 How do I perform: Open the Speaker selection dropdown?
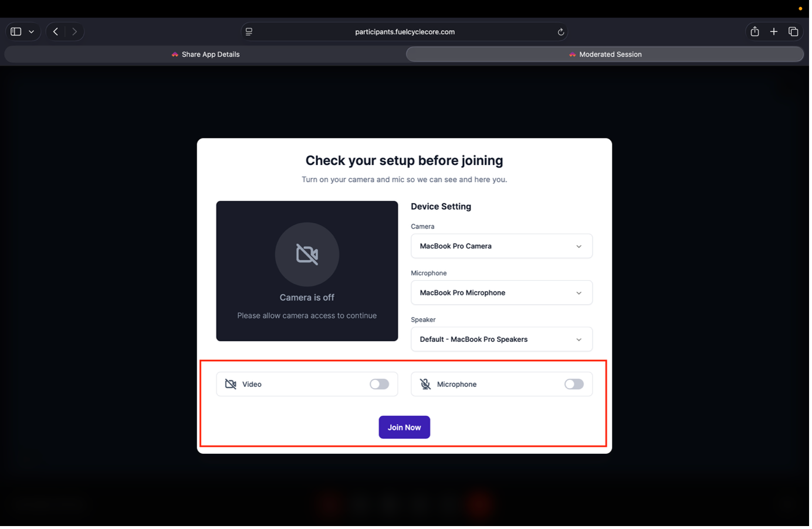[501, 339]
